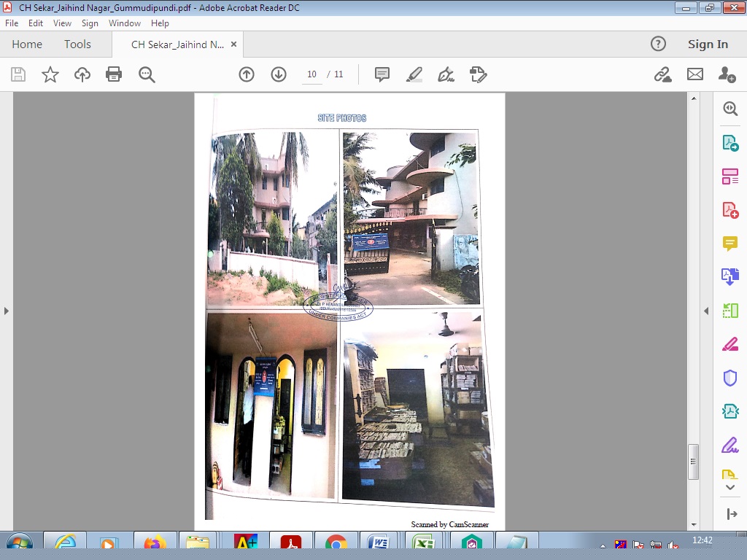Screen dimensions: 747x560
Task: Upload the file using the cloud icon
Action: pyautogui.click(x=82, y=74)
